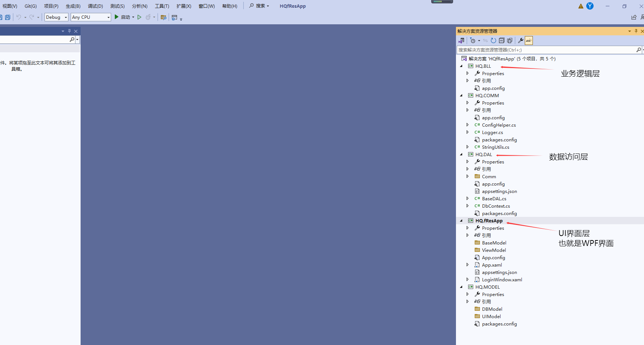Open the 视图(V) menu
644x345 pixels.
[x=10, y=6]
